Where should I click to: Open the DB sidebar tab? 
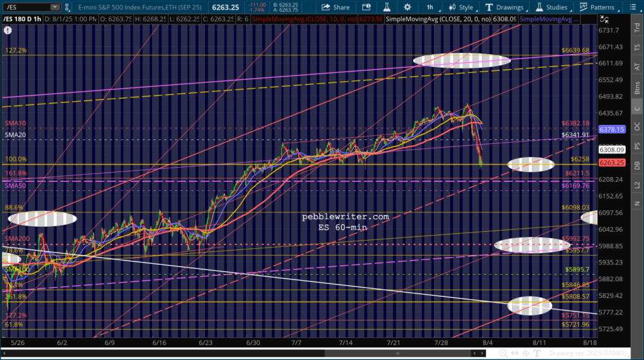(637, 165)
